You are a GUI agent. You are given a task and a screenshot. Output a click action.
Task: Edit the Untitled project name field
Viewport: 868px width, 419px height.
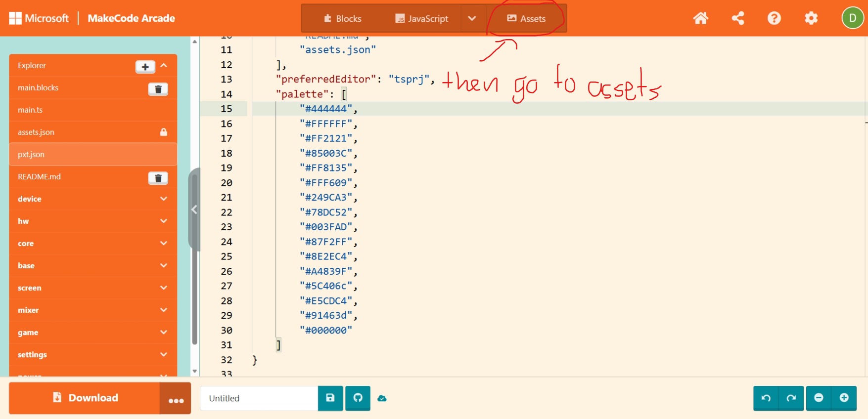point(259,398)
